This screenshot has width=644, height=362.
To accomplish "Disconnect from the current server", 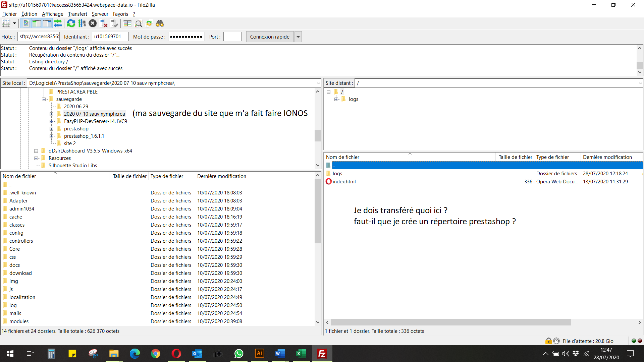I will [x=104, y=23].
